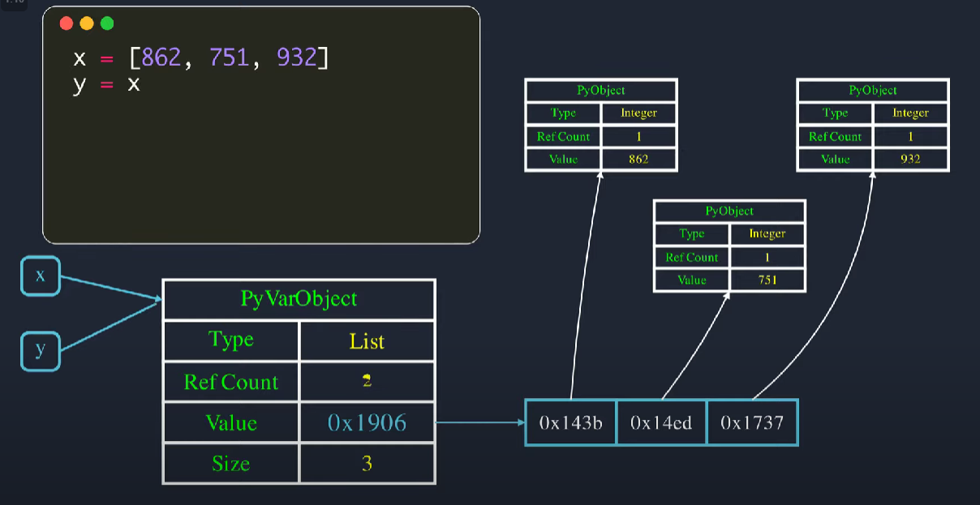Click value 862 in PyObject table

tap(638, 159)
